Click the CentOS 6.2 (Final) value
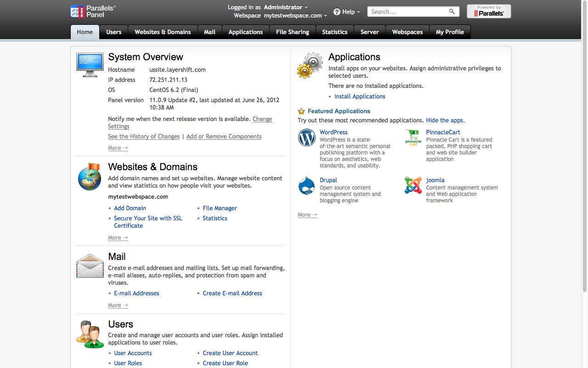Screen dimensions: 588x368 click(x=174, y=90)
